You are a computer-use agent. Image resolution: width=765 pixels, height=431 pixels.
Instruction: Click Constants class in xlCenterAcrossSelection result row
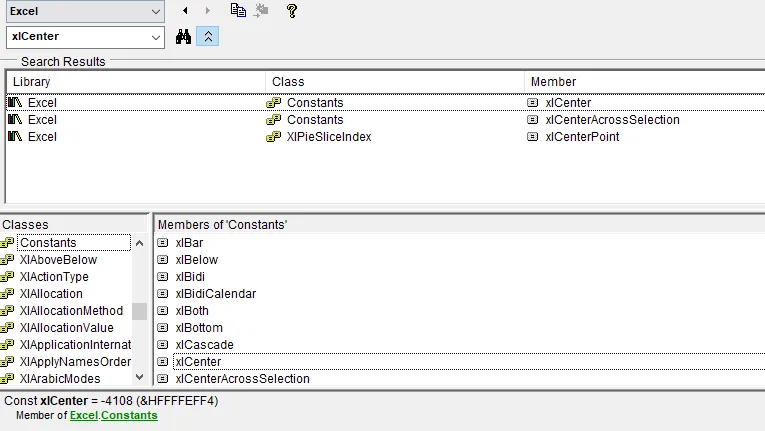click(315, 120)
